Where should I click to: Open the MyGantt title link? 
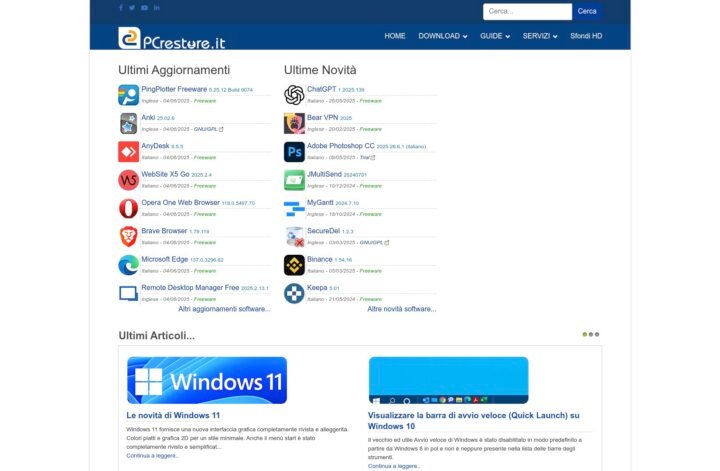pos(320,202)
